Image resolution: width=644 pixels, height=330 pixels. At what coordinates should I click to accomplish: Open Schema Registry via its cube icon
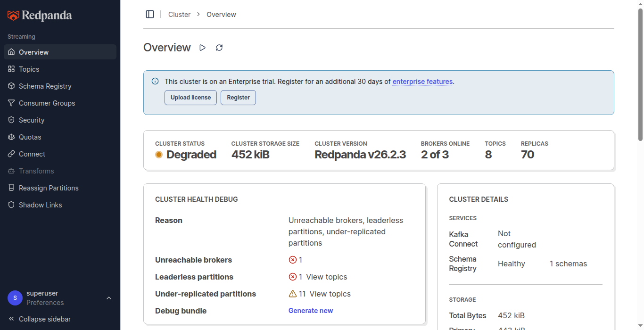tap(11, 86)
